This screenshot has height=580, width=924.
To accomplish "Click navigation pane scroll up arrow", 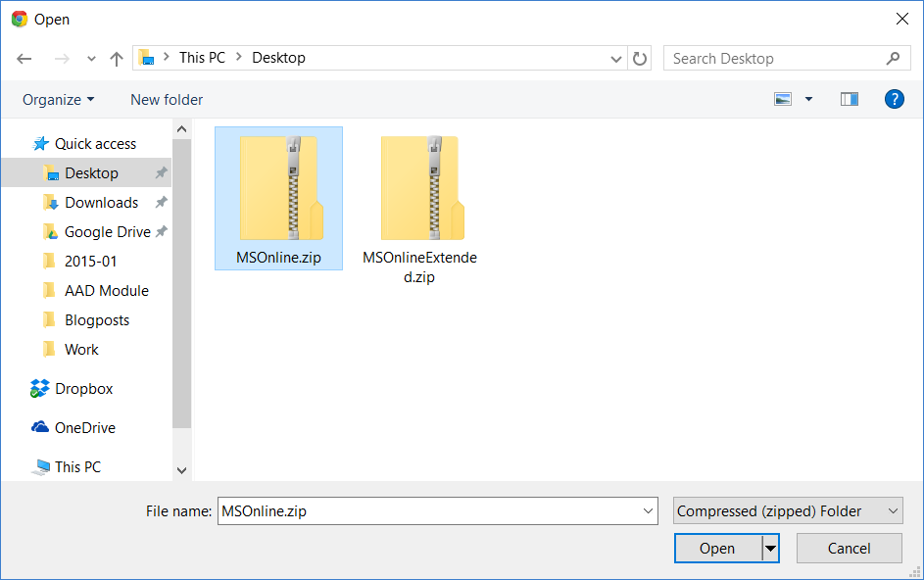I will click(x=181, y=129).
